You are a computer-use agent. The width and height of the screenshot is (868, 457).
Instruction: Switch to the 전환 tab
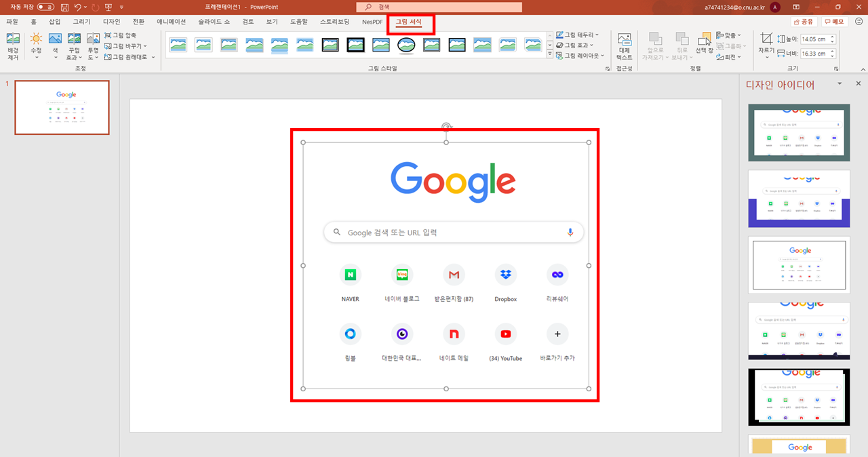[138, 22]
